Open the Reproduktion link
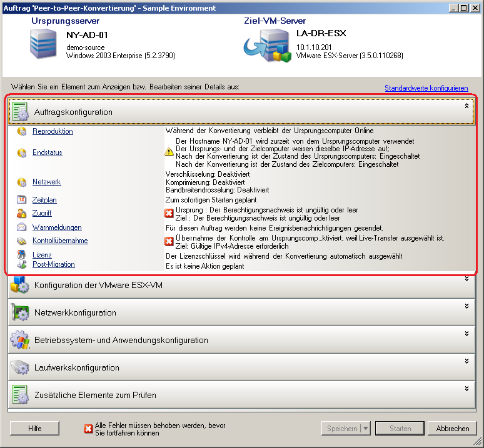This screenshot has height=448, width=484. (53, 131)
